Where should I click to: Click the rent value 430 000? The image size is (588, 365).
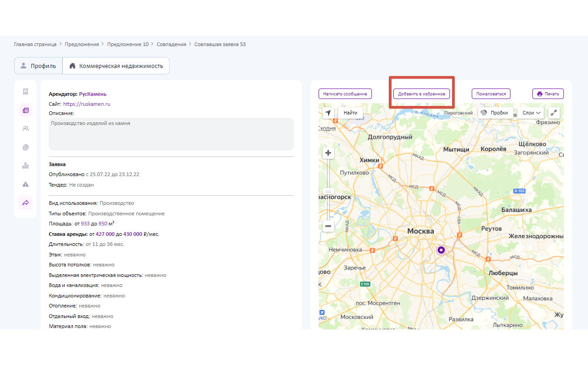(x=133, y=234)
